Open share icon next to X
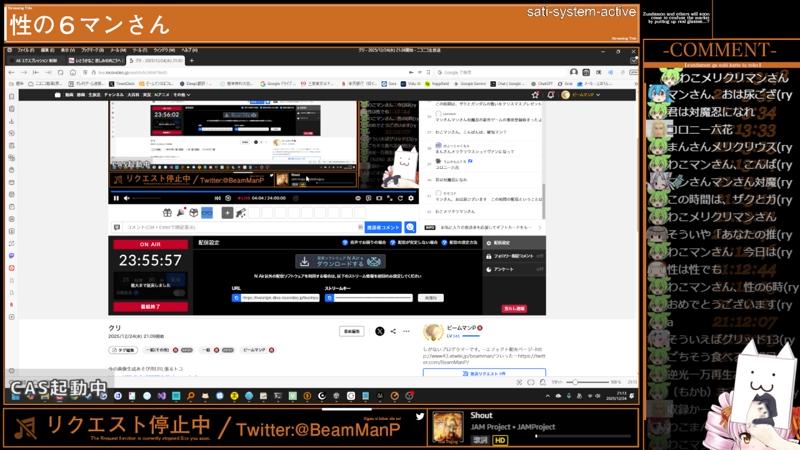Screen dimensions: 800x450 pos(393,331)
